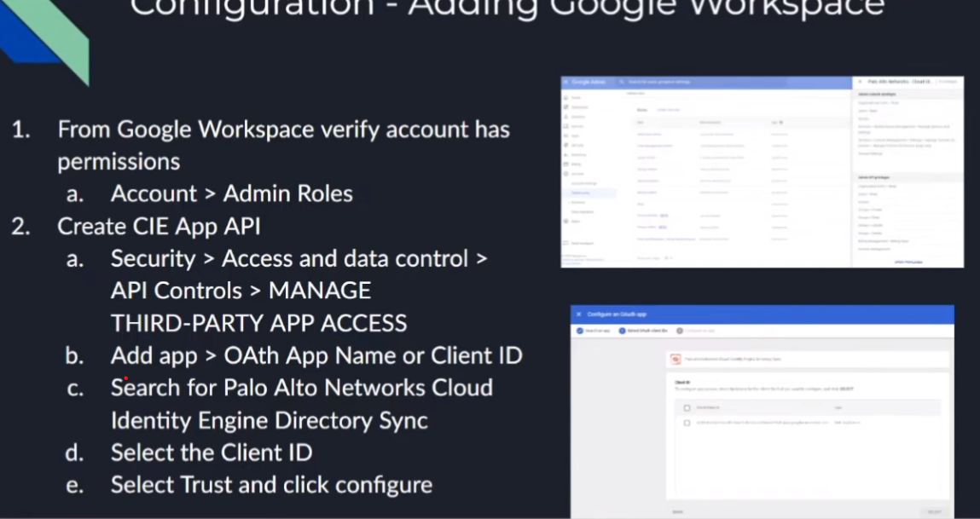Image resolution: width=980 pixels, height=519 pixels.
Task: Click BACK button in OAuth app dialog
Action: 677,511
